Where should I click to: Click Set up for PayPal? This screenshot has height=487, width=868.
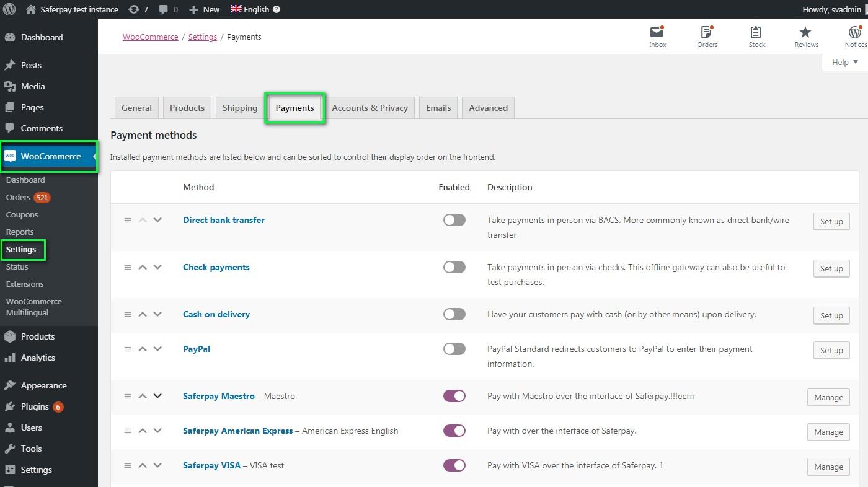pyautogui.click(x=831, y=350)
